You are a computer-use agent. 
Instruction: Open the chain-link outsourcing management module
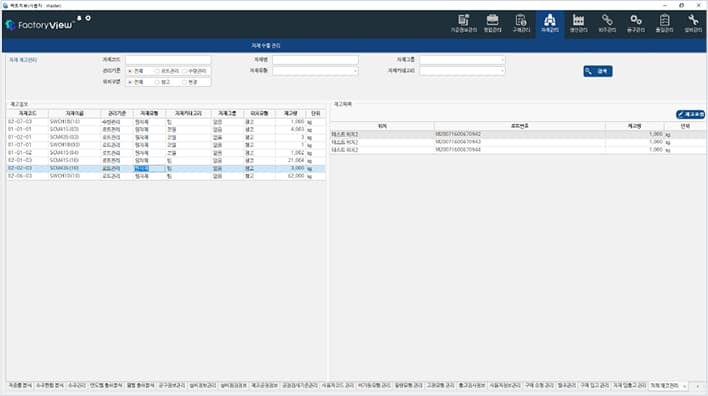[607, 23]
